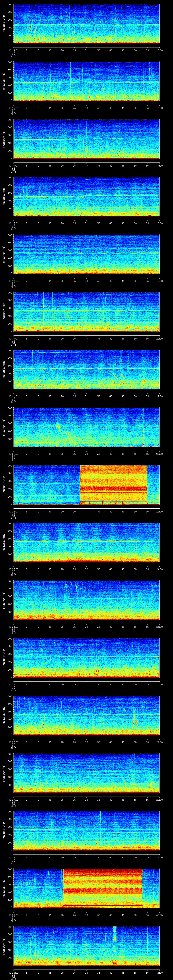The image size is (173, 980).
Task: Click the spectrogram panel starting at 10:14:00
Action: [87, 24]
